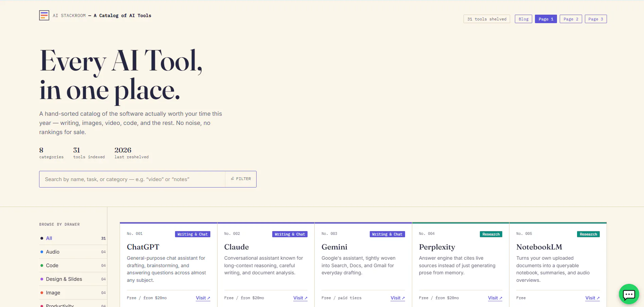This screenshot has width=644, height=307.
Task: Visit the Gemini tool page
Action: [x=398, y=298]
